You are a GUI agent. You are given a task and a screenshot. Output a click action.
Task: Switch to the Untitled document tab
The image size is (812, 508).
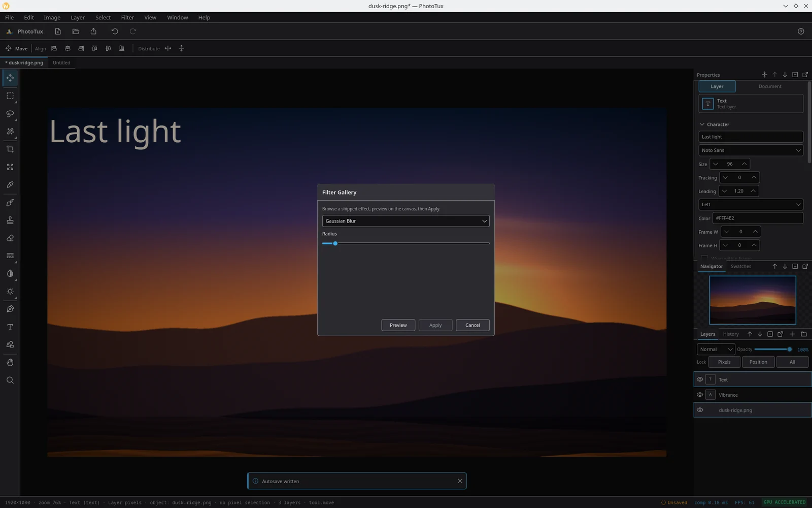pyautogui.click(x=61, y=63)
